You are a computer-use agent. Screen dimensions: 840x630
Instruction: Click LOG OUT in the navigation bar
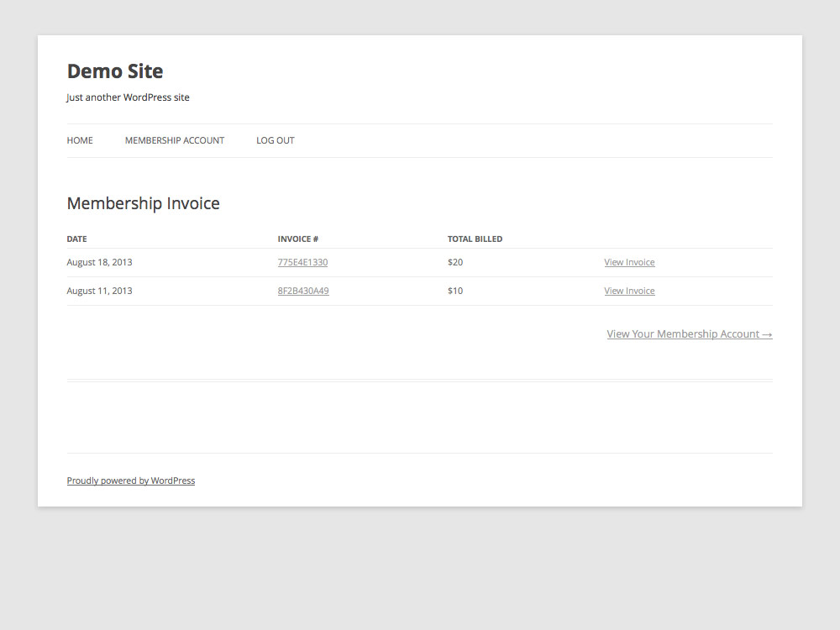275,140
